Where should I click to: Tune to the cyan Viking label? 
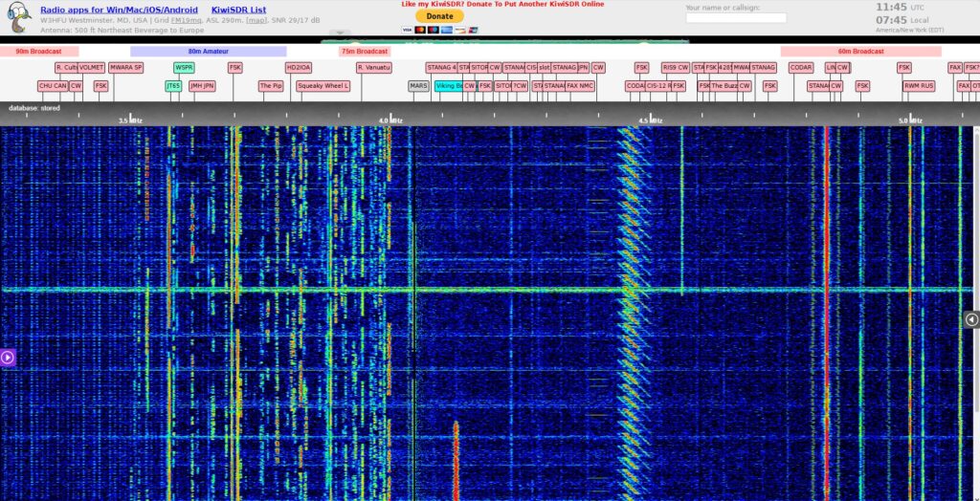pyautogui.click(x=449, y=86)
